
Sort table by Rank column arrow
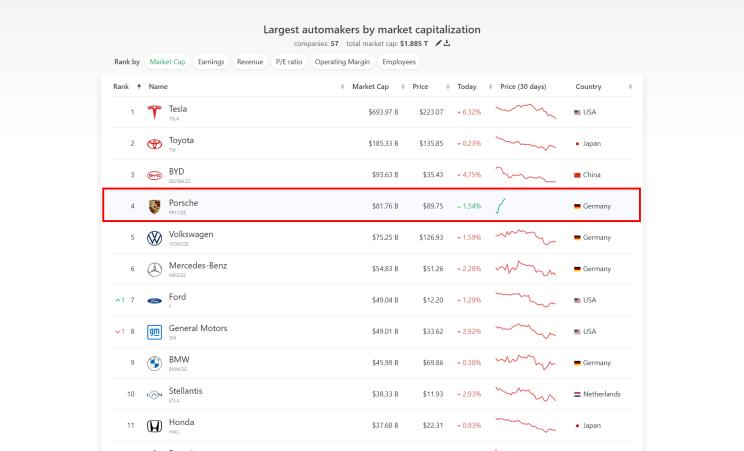(x=138, y=87)
